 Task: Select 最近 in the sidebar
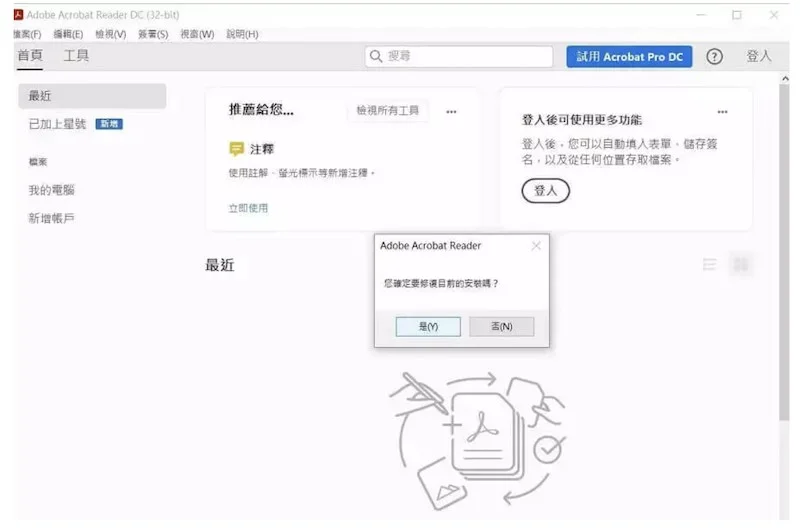[x=92, y=96]
